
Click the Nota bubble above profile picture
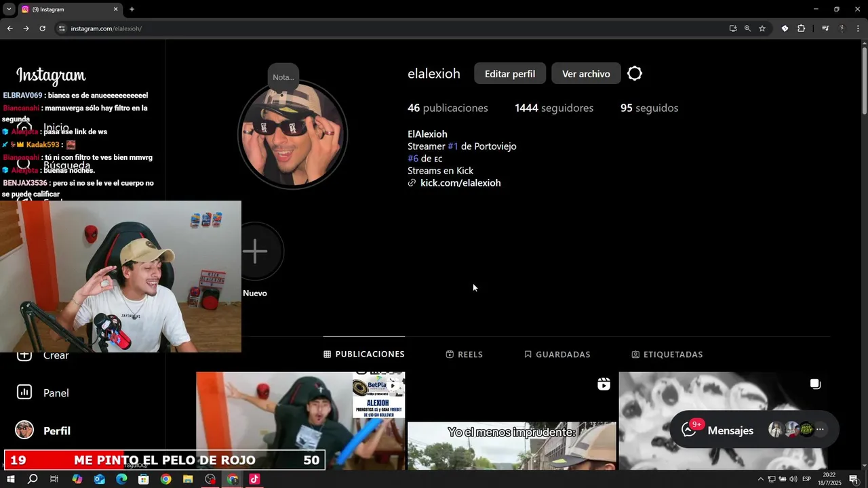click(283, 77)
